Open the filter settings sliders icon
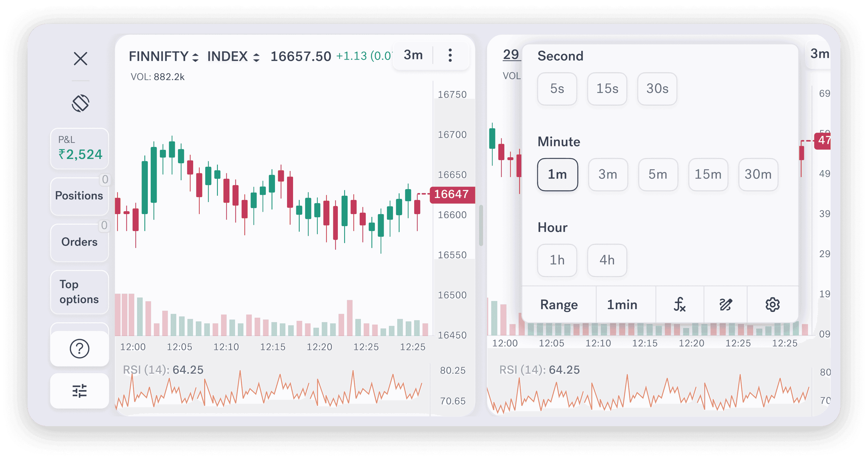Screen dimensions: 868x458 coord(80,391)
